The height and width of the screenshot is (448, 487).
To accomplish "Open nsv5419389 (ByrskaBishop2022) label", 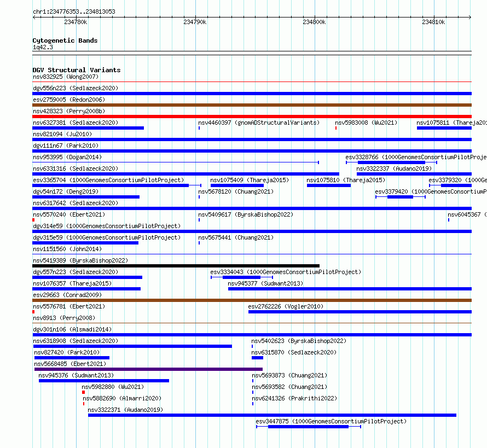I will [x=80, y=260].
